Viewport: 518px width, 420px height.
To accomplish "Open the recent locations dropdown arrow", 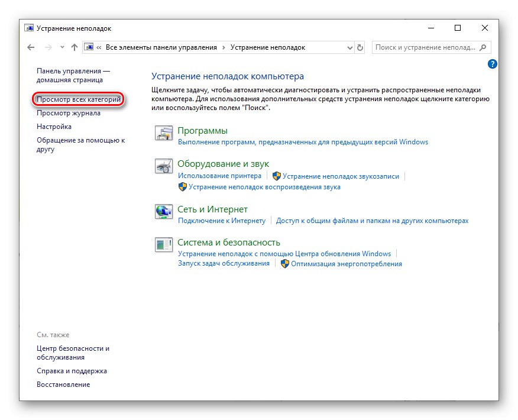I will [62, 47].
